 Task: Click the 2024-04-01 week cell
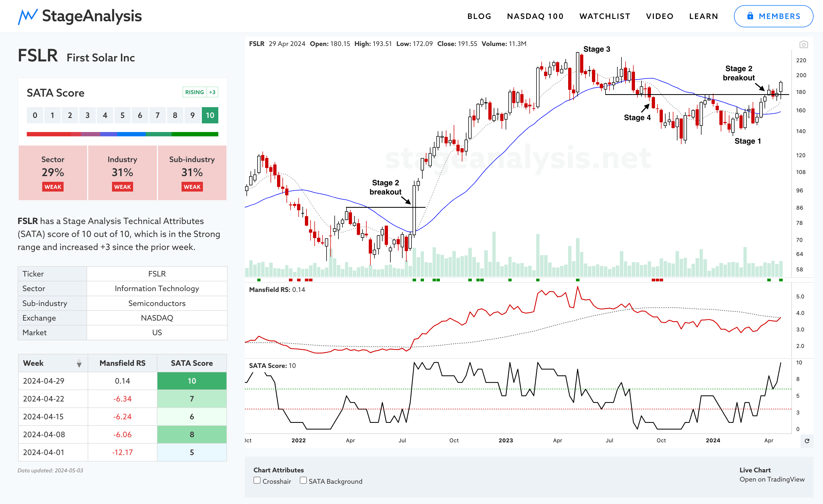53,452
